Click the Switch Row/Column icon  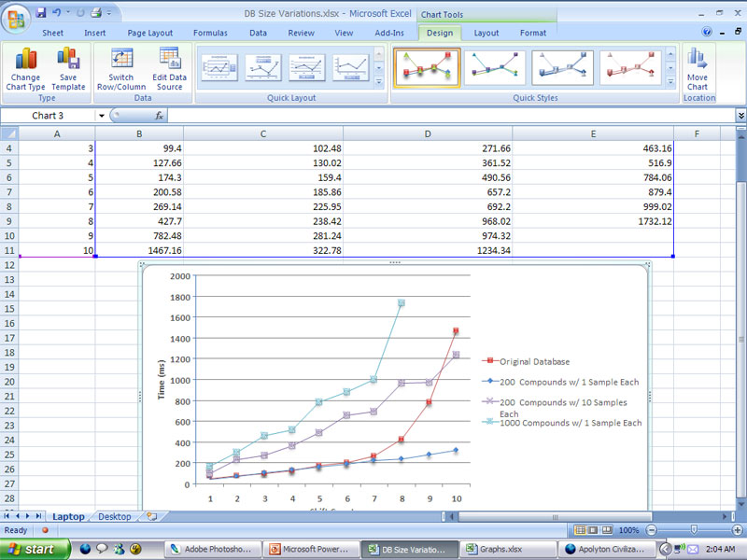pos(121,60)
